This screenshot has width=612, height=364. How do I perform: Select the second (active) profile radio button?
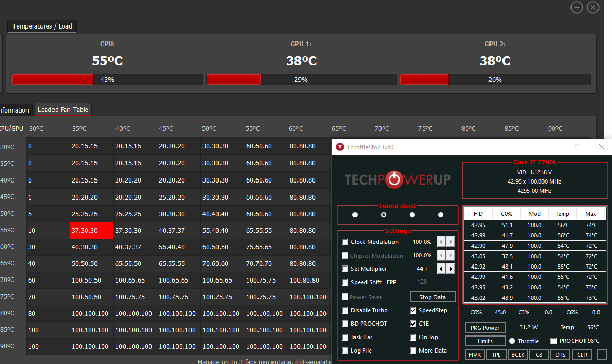[x=384, y=215]
